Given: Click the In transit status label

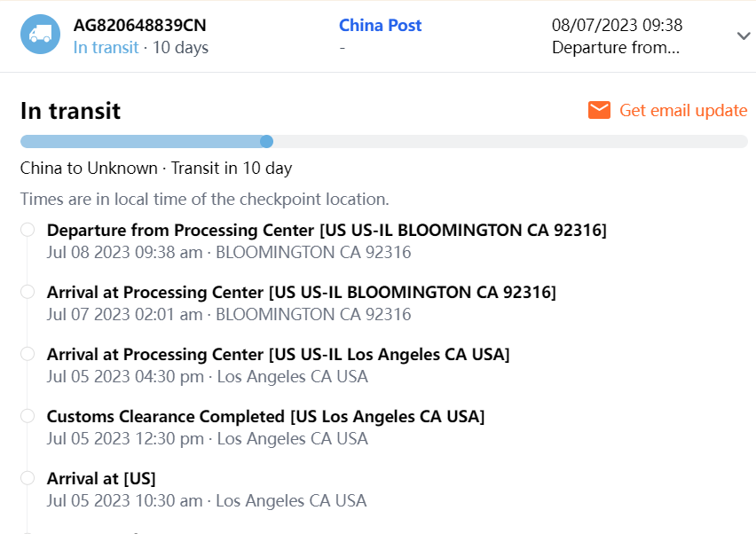Looking at the screenshot, I should [106, 47].
